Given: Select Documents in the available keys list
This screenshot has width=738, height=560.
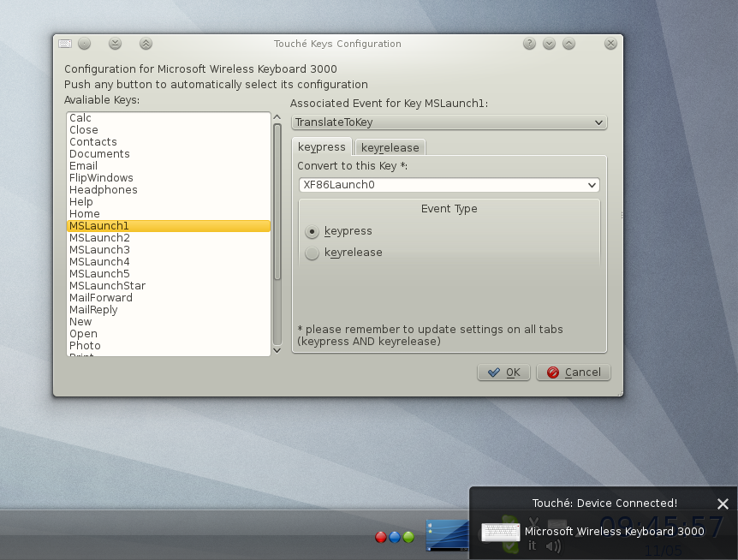Looking at the screenshot, I should coord(169,154).
